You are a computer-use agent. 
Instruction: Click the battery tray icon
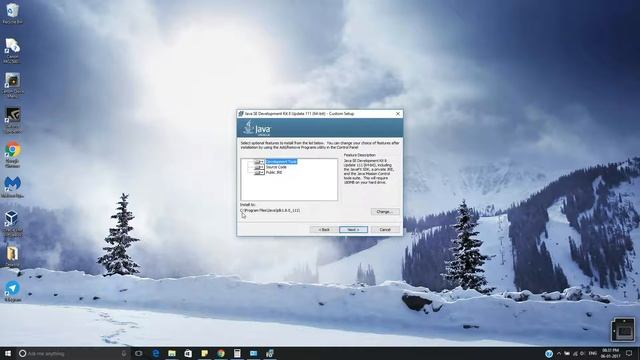coord(567,353)
